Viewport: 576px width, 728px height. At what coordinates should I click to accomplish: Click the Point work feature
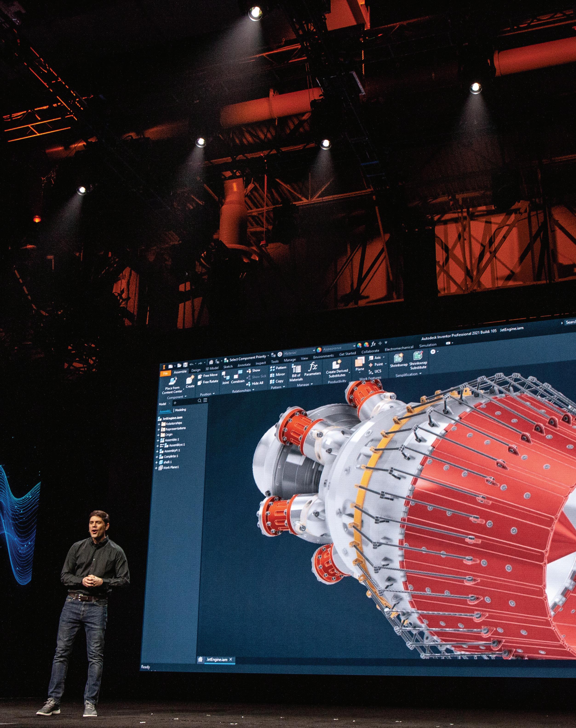coord(376,365)
